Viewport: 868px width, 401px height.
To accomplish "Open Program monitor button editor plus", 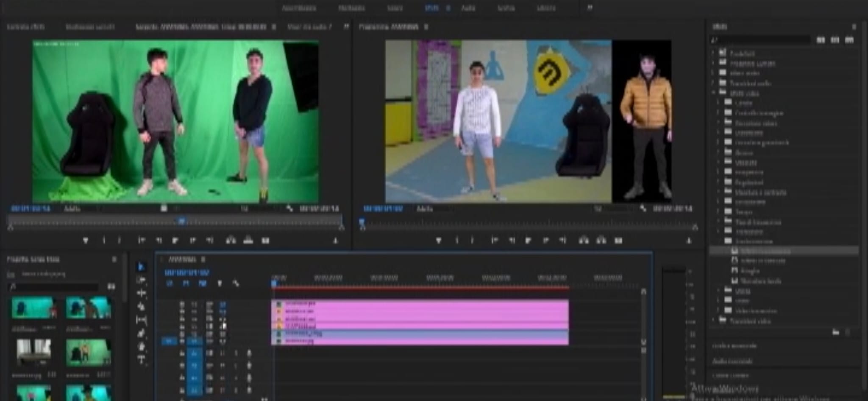I will 689,241.
